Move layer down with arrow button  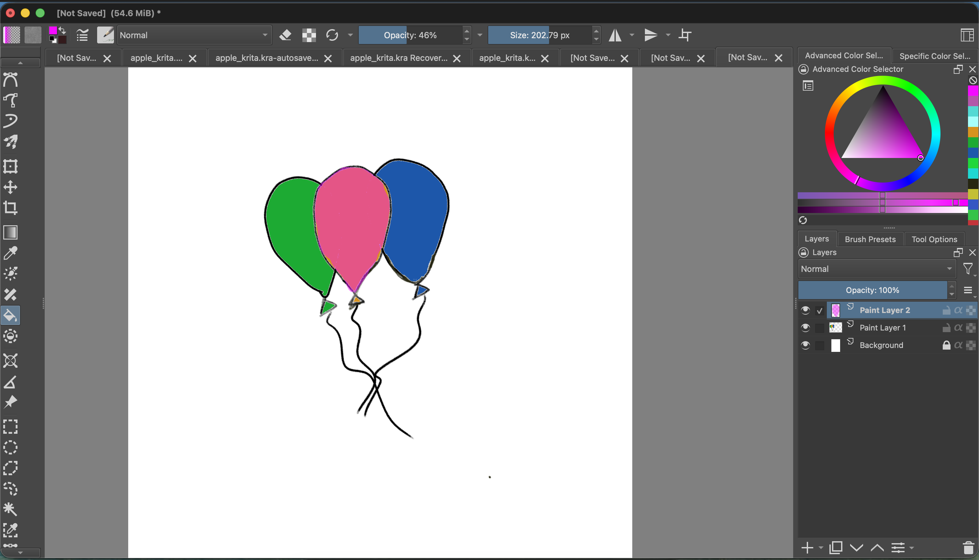(x=857, y=547)
